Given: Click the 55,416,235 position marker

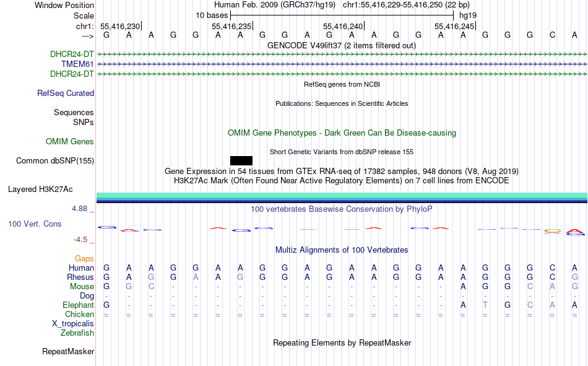Looking at the screenshot, I should pos(231,26).
